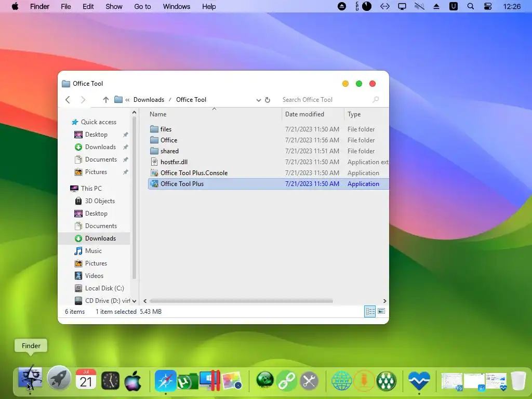Open Local Disk (C:) in sidebar

click(99, 288)
